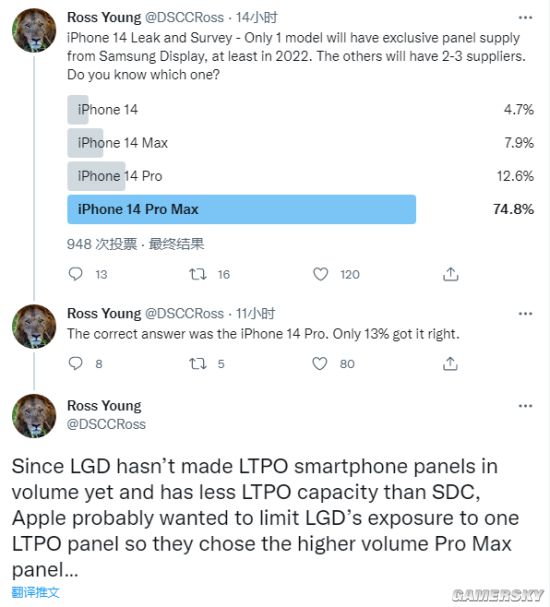Image resolution: width=550 pixels, height=607 pixels.
Task: Like the tweet with 80 likes
Action: [320, 364]
